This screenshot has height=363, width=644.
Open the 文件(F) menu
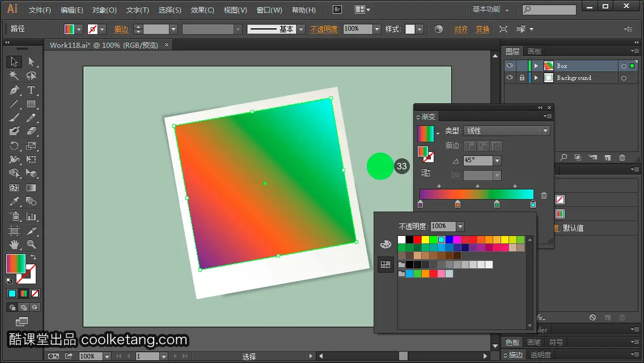pos(40,10)
